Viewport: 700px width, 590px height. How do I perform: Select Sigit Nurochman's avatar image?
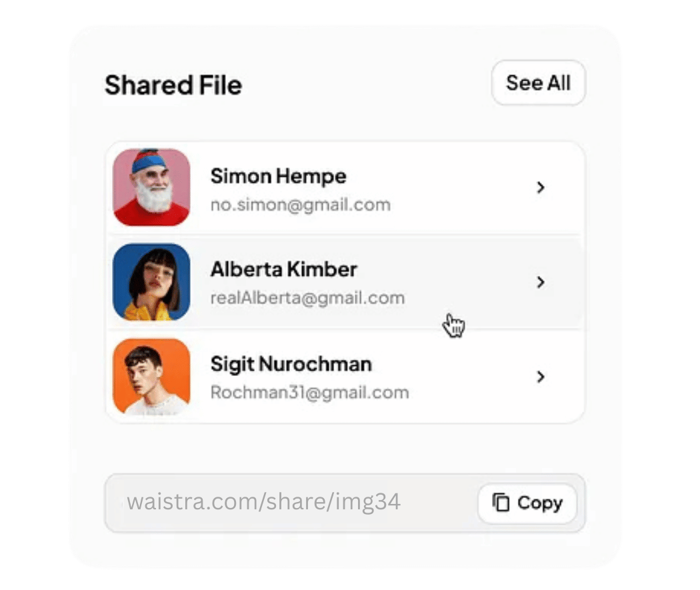click(x=152, y=377)
